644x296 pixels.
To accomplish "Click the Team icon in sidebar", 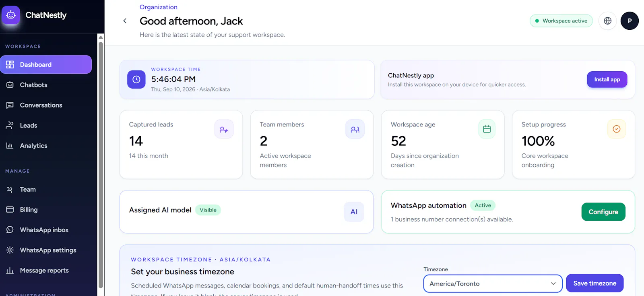I will click(10, 189).
